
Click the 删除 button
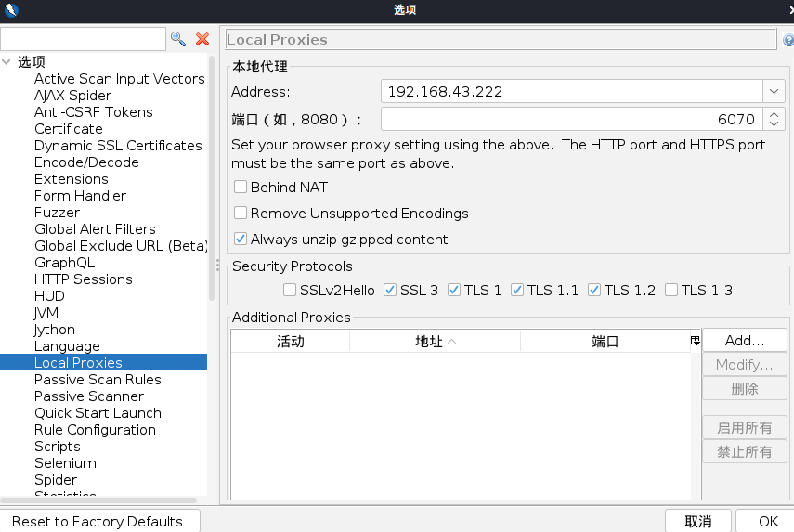pos(745,388)
